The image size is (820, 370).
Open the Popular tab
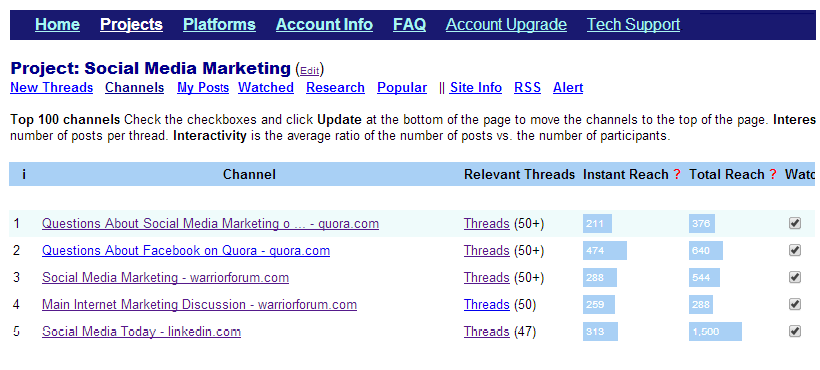point(402,88)
